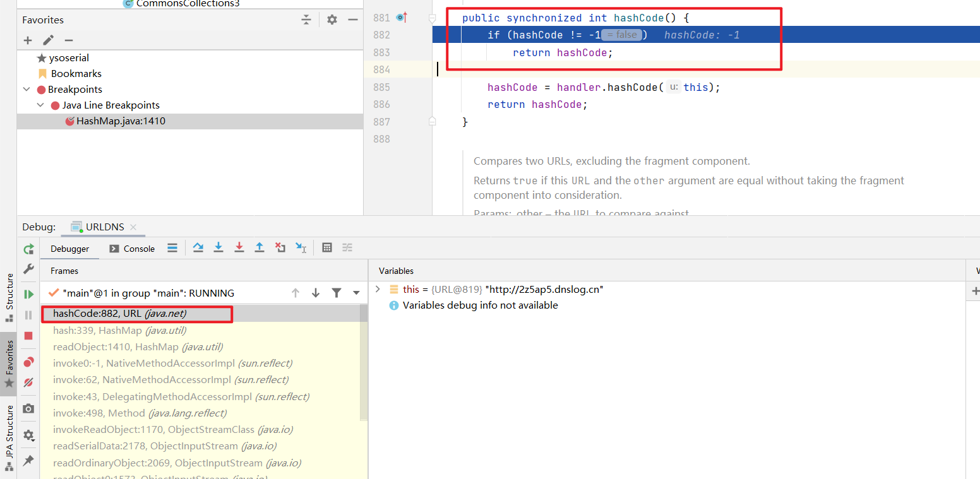980x479 pixels.
Task: Hide the Favorites panel
Action: (x=353, y=20)
